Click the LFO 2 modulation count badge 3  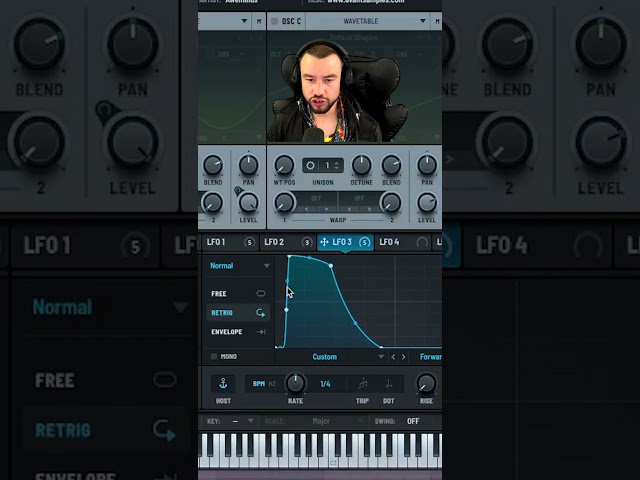click(307, 242)
